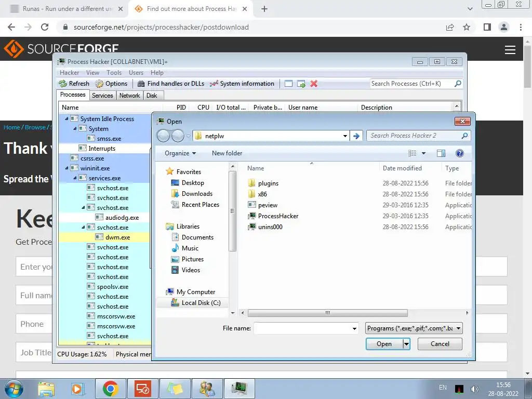Screen dimensions: 532x399
Task: Collapse the wininit.exe tree node
Action: [66, 168]
